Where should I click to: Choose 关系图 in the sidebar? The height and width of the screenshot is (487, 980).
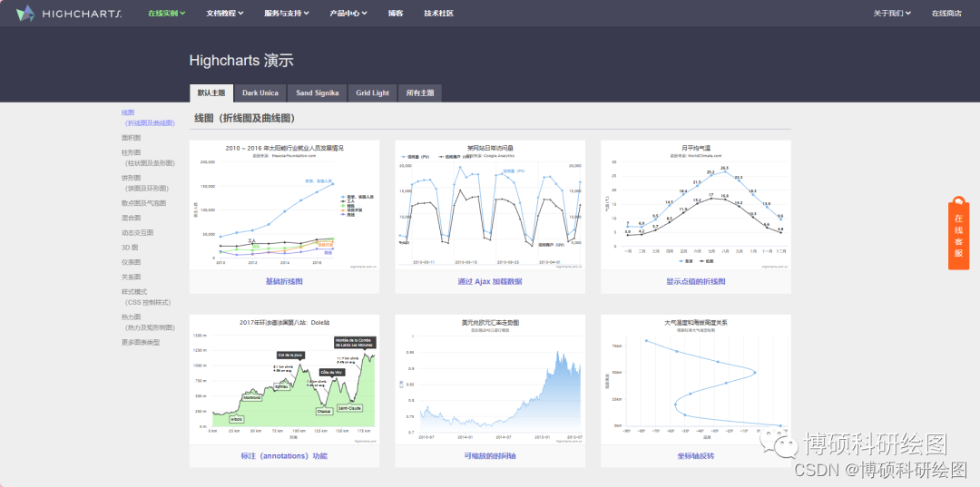132,277
